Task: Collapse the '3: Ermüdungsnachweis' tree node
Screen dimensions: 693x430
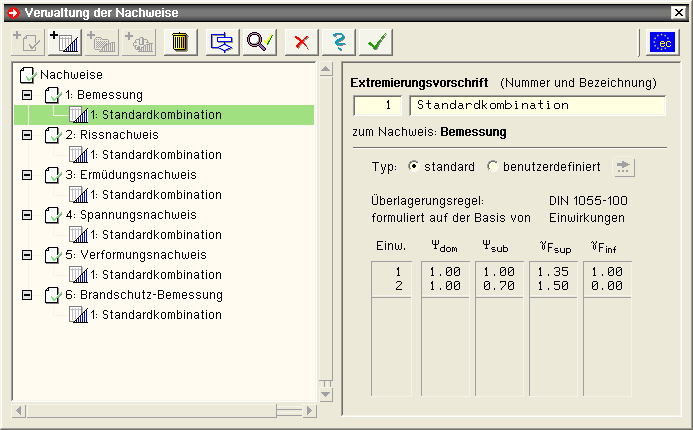Action: point(27,175)
